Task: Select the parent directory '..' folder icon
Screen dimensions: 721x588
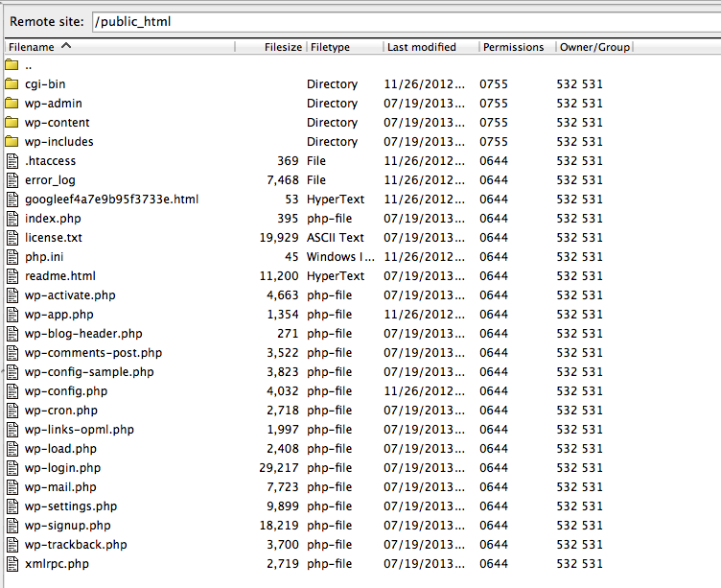Action: [12, 64]
